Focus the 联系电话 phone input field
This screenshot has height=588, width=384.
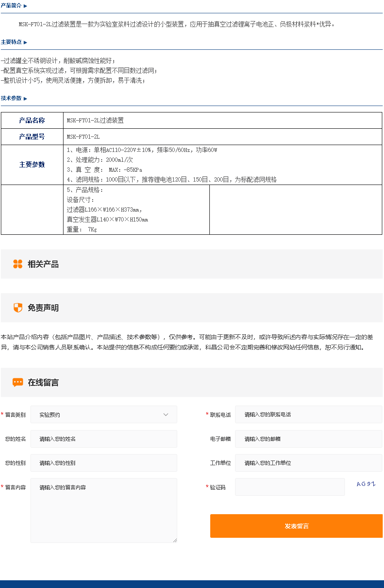[x=308, y=415]
